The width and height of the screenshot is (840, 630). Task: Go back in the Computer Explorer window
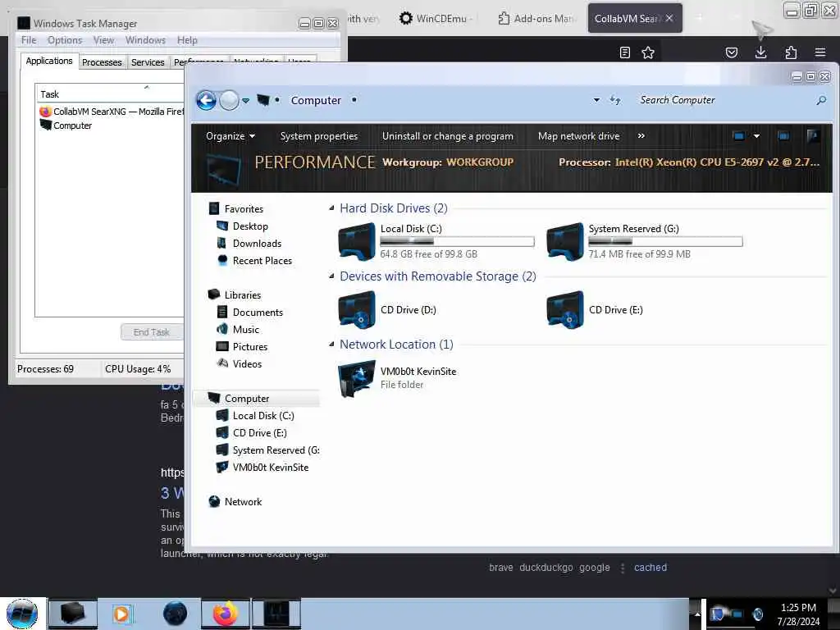[x=206, y=100]
